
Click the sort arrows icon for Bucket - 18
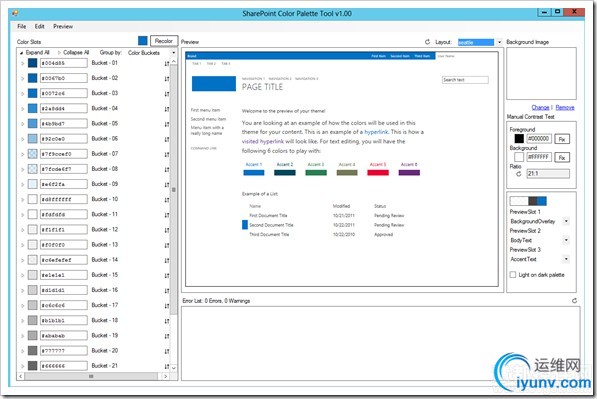tap(167, 321)
